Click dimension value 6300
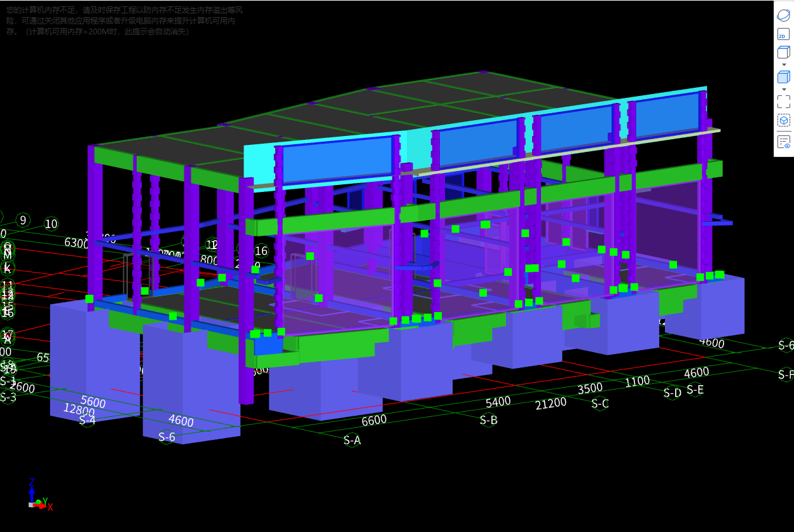Viewport: 794px width, 532px height. (76, 243)
